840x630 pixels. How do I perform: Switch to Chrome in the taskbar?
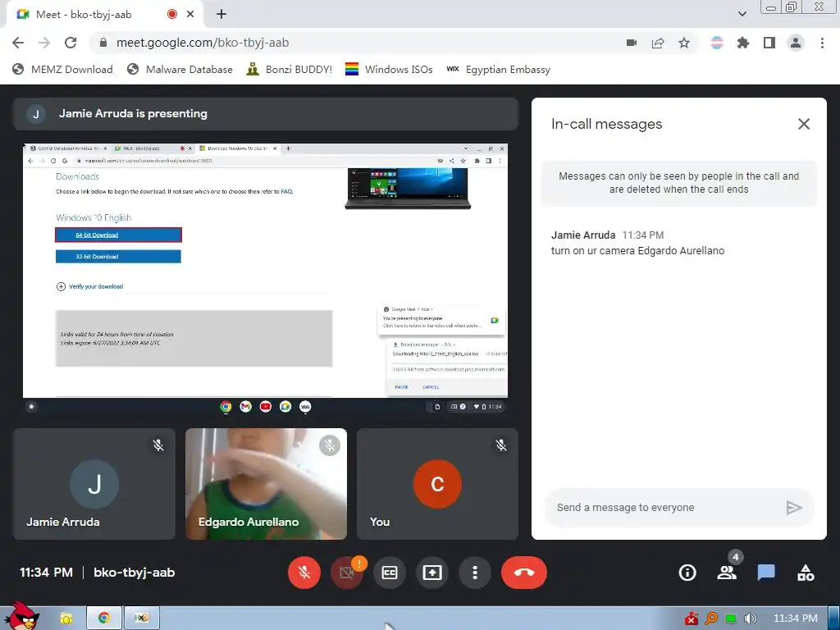click(x=104, y=619)
